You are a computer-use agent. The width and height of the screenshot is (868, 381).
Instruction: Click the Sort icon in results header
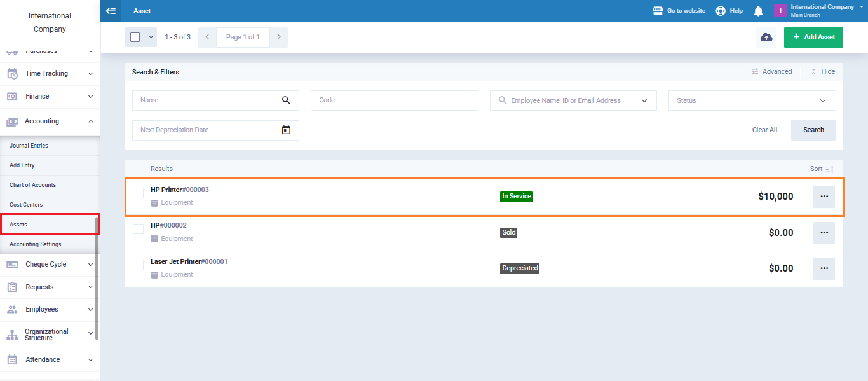coord(829,169)
